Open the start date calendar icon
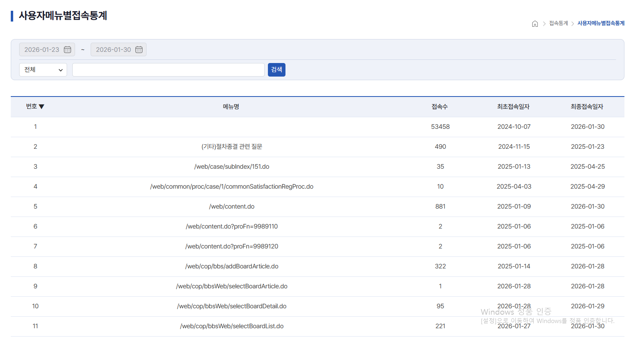The height and width of the screenshot is (339, 644). [x=67, y=50]
